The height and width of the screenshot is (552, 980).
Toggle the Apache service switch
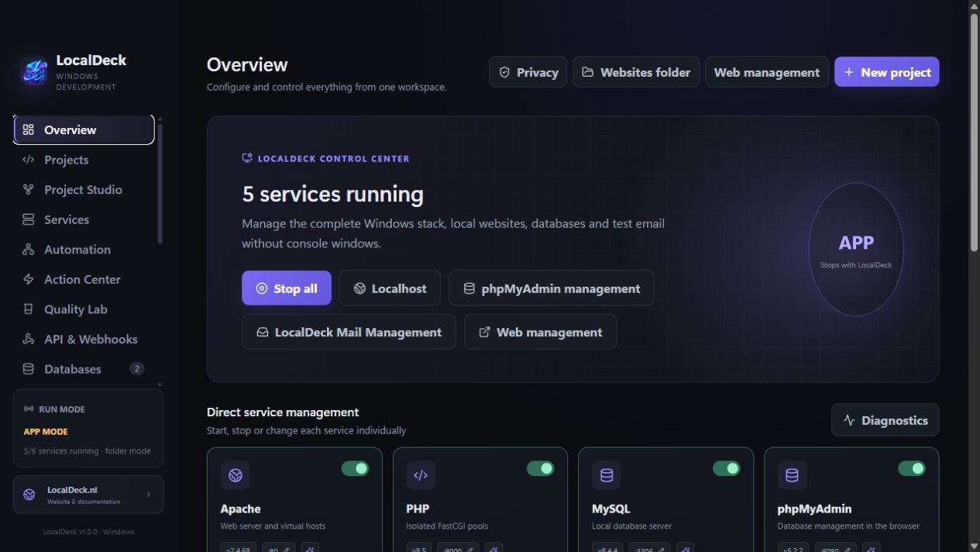click(x=355, y=468)
